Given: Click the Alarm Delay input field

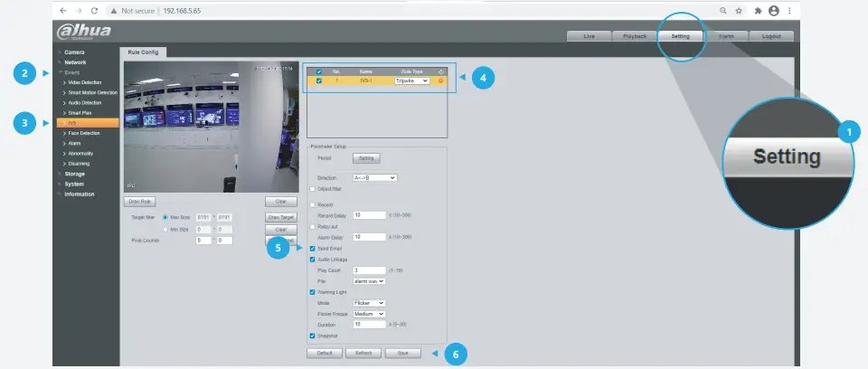Looking at the screenshot, I should pyautogui.click(x=369, y=237).
